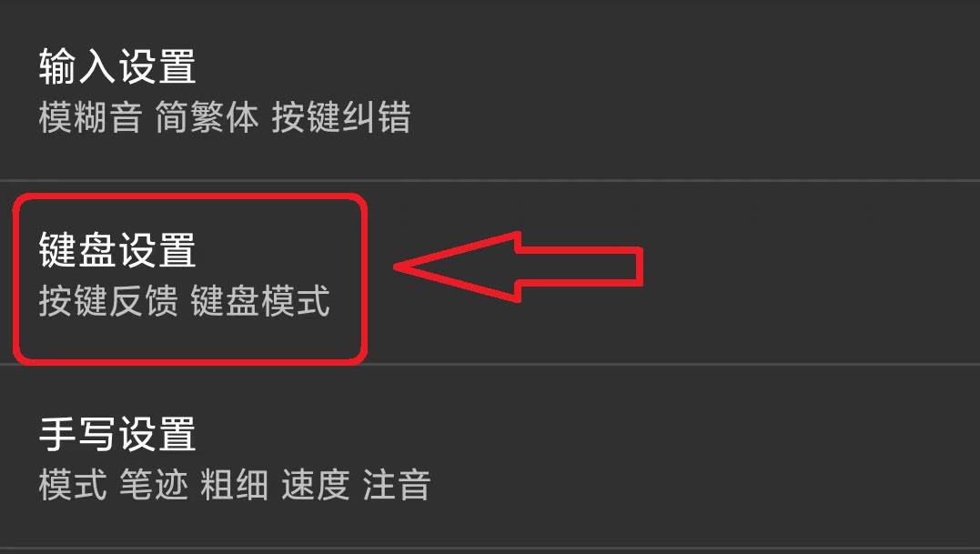The width and height of the screenshot is (980, 554).
Task: Choose the 笔迹 label under 手写设置
Action: click(x=154, y=485)
